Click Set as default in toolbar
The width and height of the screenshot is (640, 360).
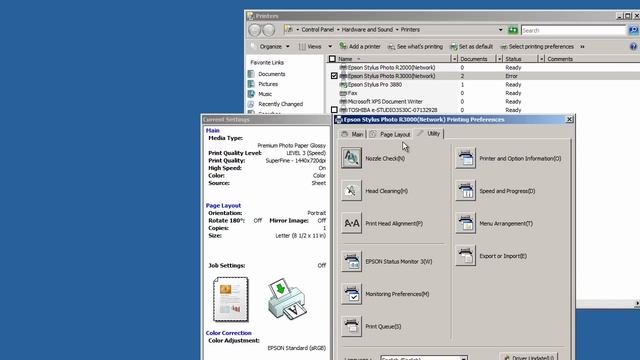[471, 47]
